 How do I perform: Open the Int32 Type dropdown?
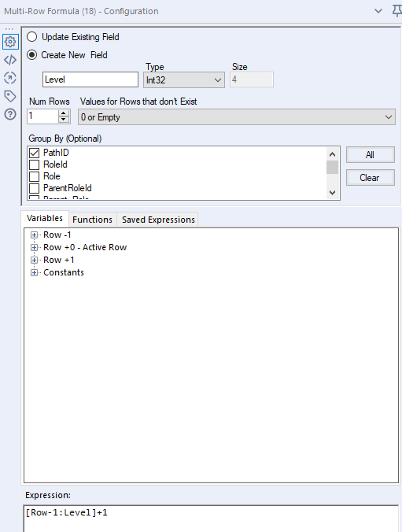(x=184, y=80)
